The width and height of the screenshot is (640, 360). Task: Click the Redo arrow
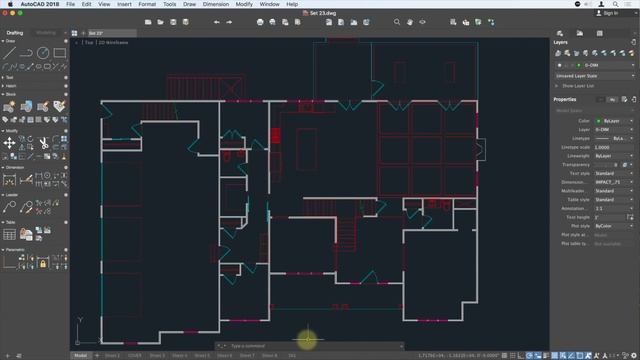[x=229, y=22]
